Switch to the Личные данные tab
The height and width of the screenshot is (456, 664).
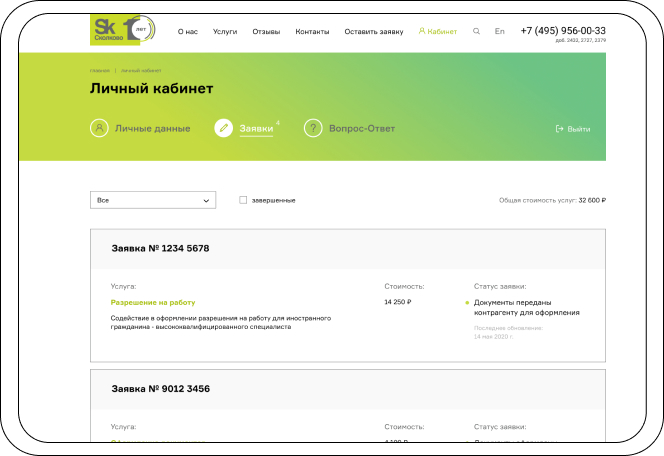coord(152,128)
